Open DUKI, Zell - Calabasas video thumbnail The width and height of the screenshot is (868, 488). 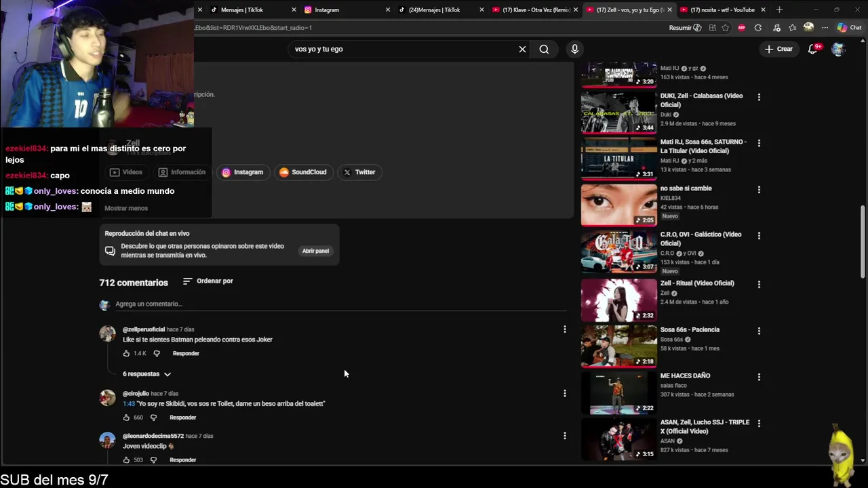(618, 113)
